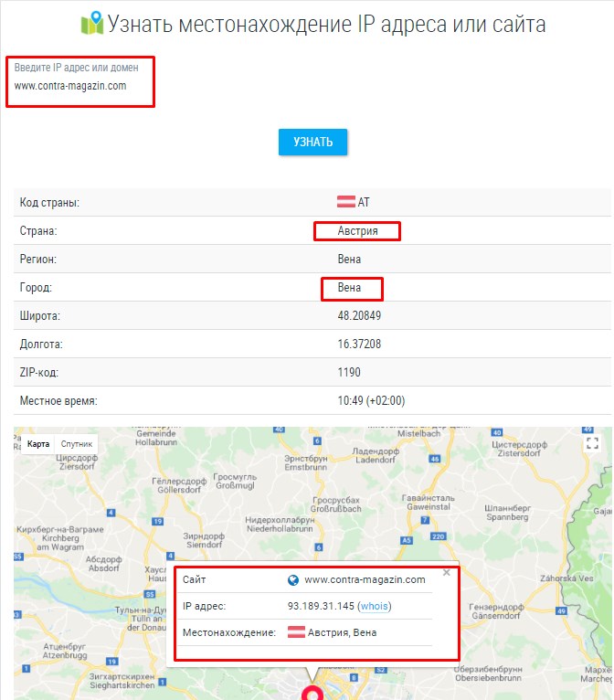The width and height of the screenshot is (614, 700).
Task: Select ZIP code value 1190
Action: pos(349,372)
